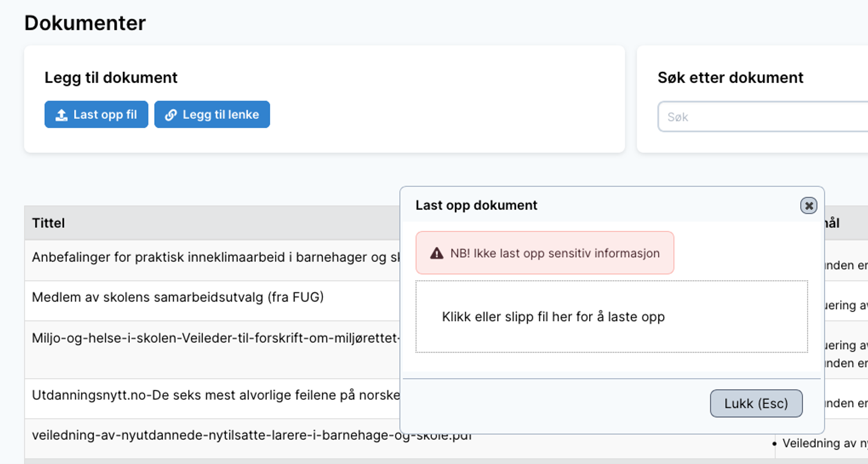
Task: Click the file drop zone to upload
Action: click(x=611, y=317)
